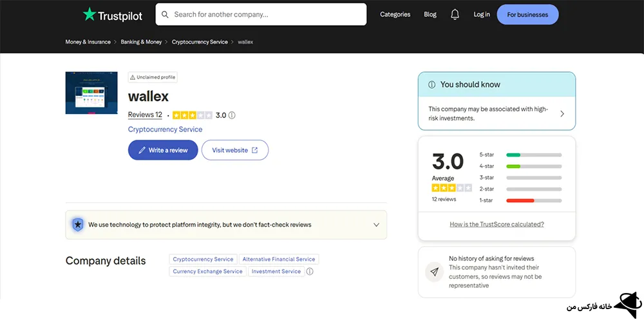This screenshot has height=322, width=644.
Task: Open Money & Insurance breadcrumb
Action: (x=88, y=42)
